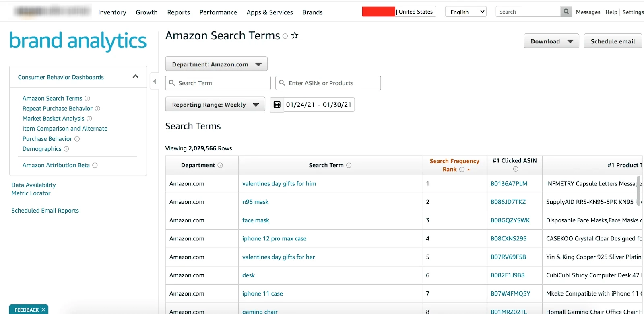Open ASIN B0136A7PLM
Image resolution: width=644 pixels, height=314 pixels.
click(x=509, y=184)
